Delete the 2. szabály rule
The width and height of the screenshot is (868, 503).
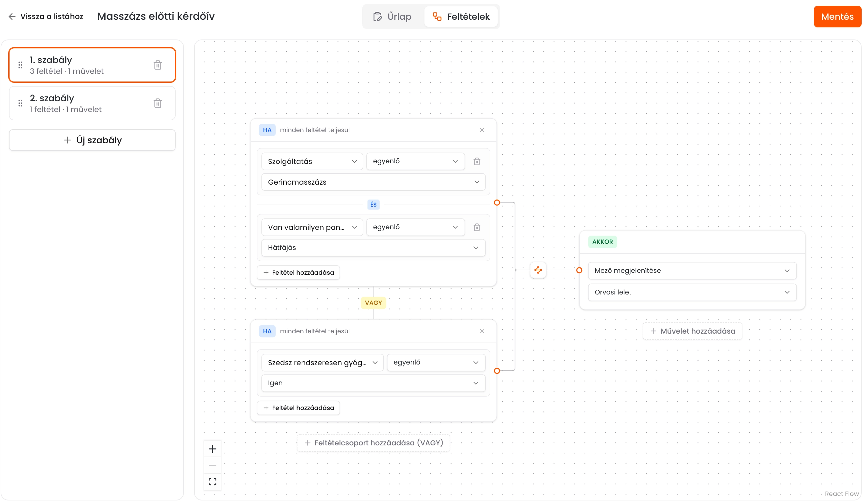point(158,103)
